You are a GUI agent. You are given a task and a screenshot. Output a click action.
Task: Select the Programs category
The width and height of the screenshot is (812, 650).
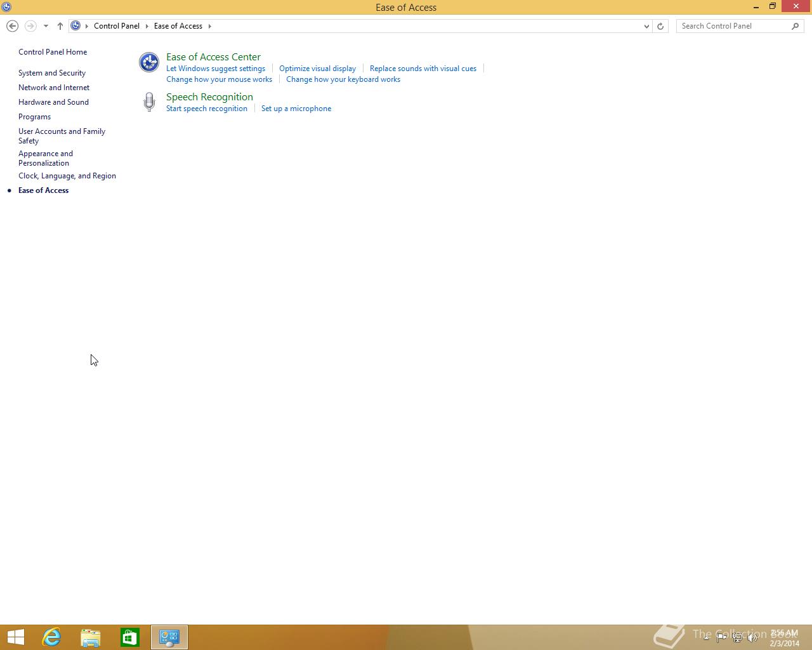coord(34,117)
